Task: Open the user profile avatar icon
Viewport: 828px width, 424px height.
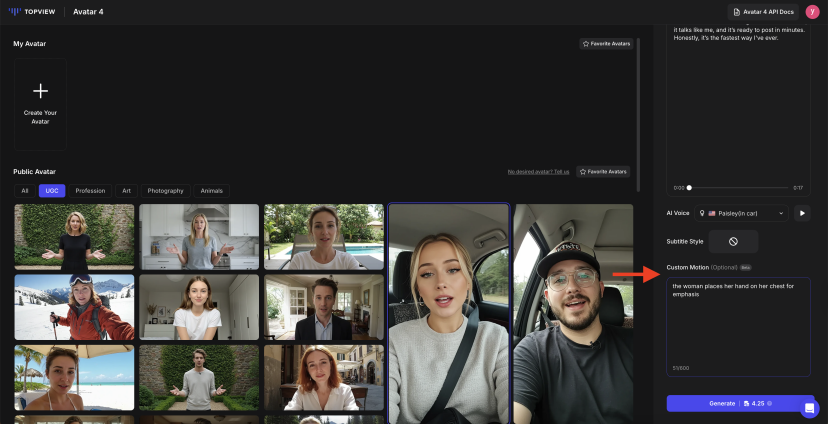Action: pyautogui.click(x=812, y=12)
